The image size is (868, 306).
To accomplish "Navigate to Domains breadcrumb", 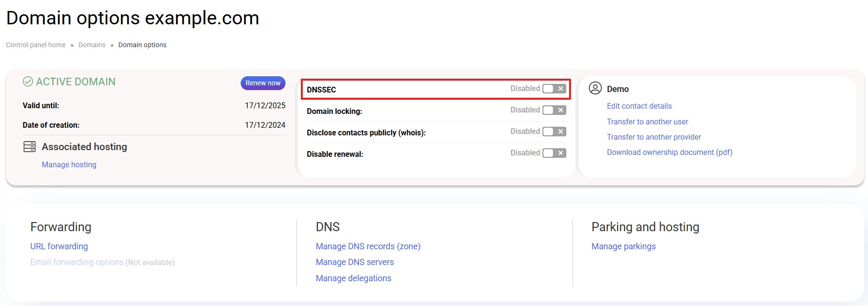I will coord(92,45).
